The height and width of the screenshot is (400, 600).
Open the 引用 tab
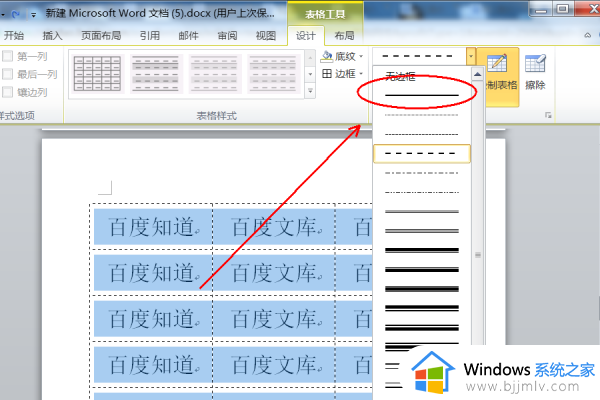click(150, 36)
